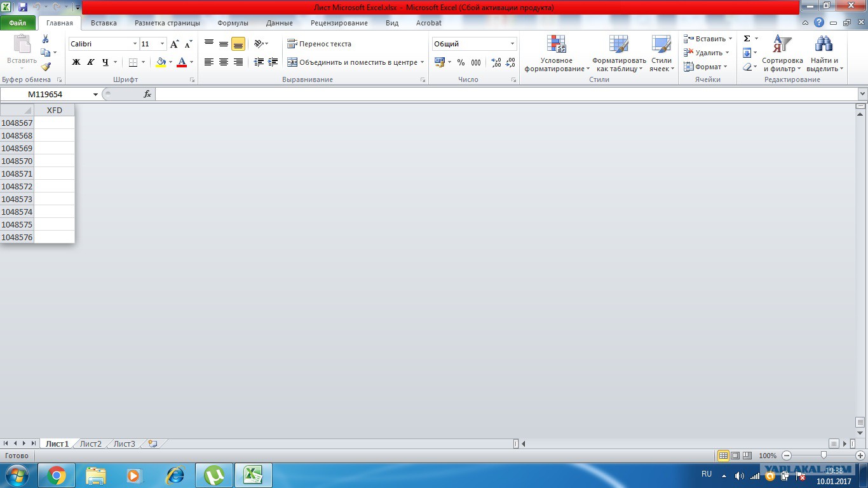Click the large Paste (Вставить) clipboard icon
The width and height of the screenshot is (868, 488).
[x=22, y=44]
